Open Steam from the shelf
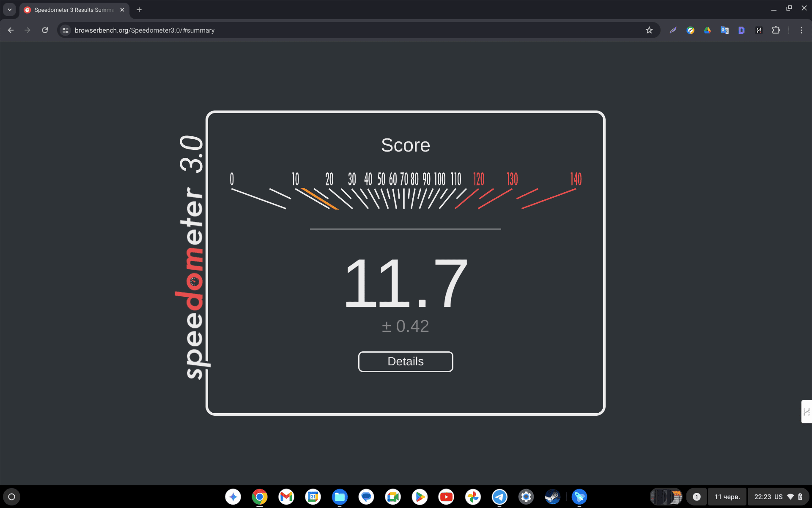812x508 pixels. 553,497
